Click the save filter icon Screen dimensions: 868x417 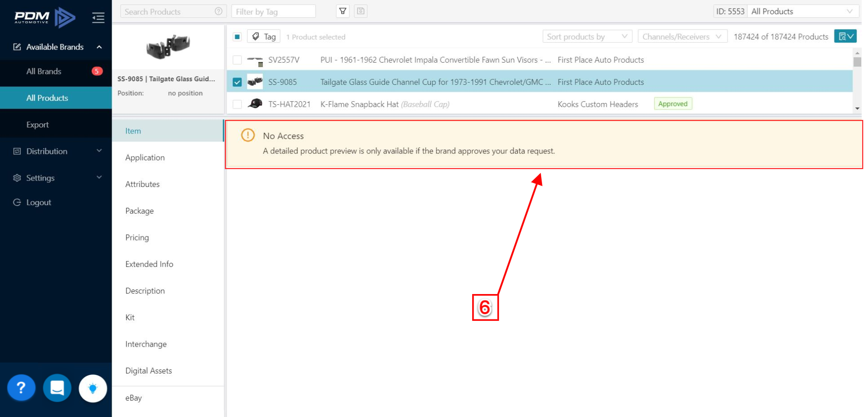tap(361, 11)
